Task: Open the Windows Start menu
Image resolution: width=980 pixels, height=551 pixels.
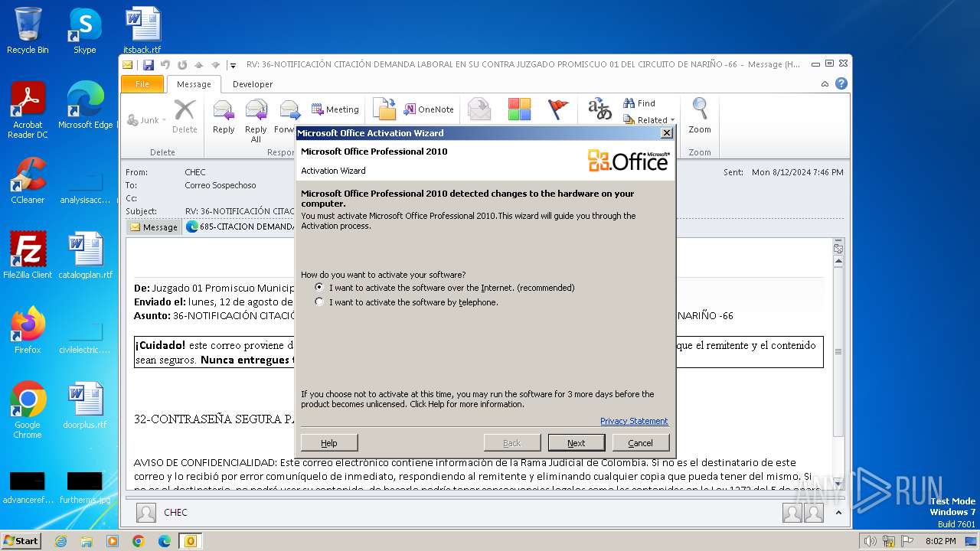Action: coord(21,540)
